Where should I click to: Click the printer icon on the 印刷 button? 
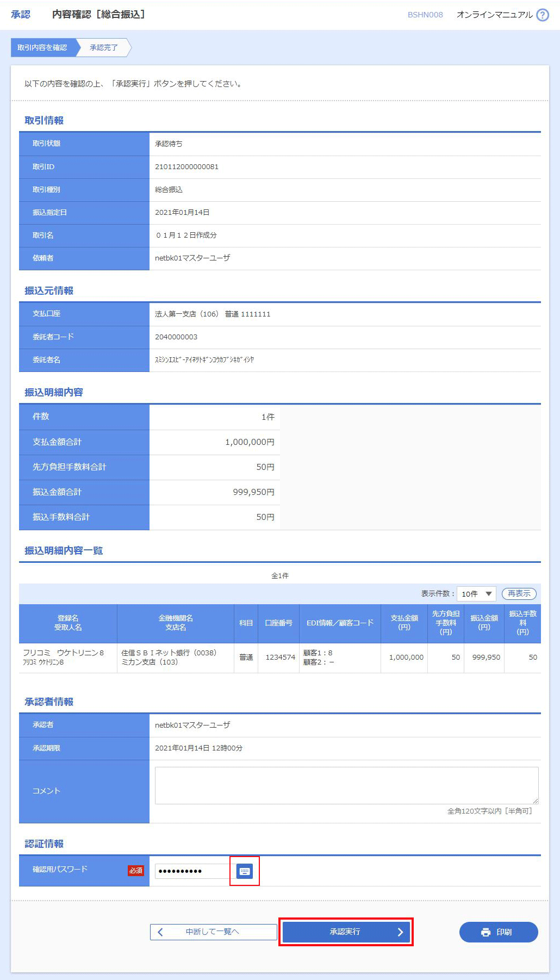tap(486, 932)
